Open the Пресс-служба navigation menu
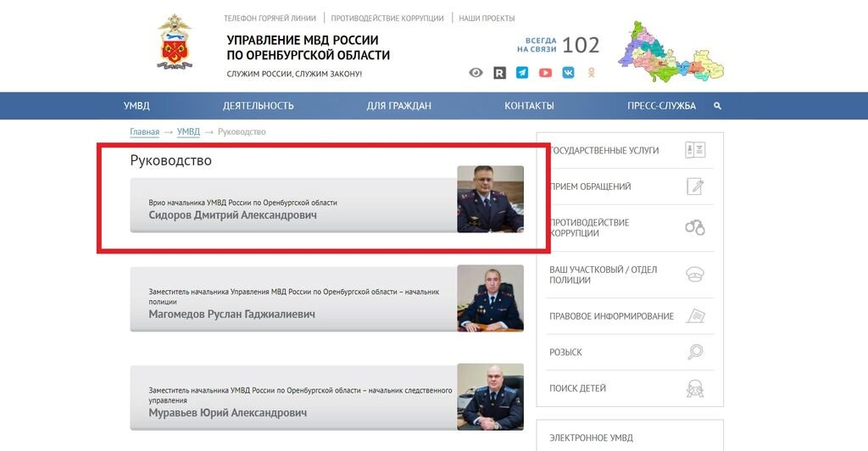868x451 pixels. (661, 106)
